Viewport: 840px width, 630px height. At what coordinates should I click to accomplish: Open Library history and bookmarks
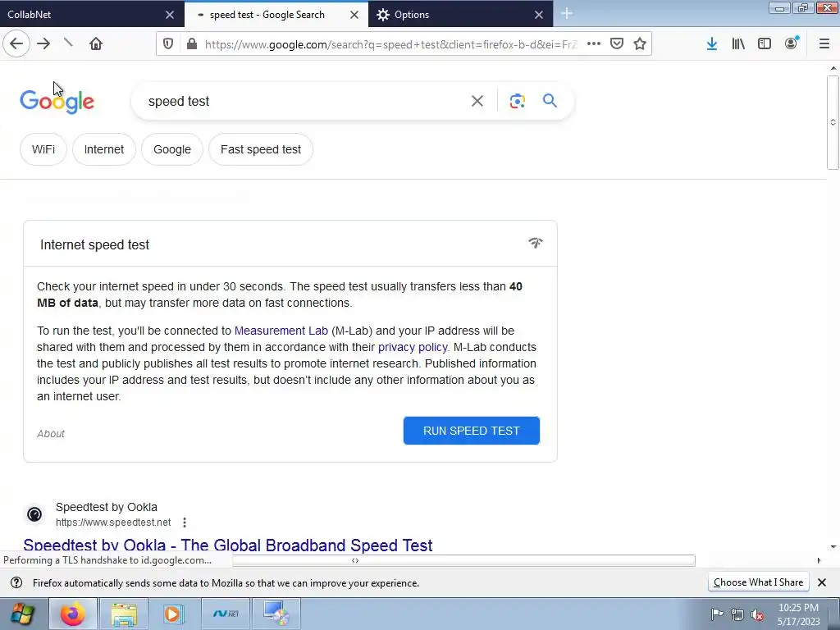[738, 44]
